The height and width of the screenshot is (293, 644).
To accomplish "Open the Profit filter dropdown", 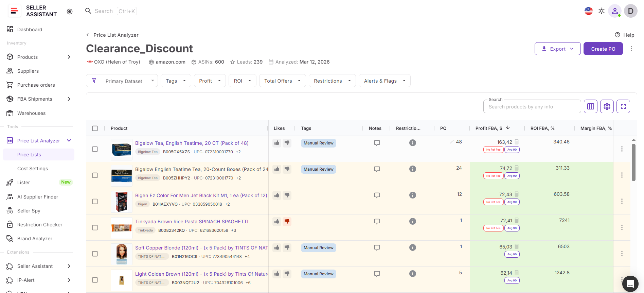I will point(210,81).
